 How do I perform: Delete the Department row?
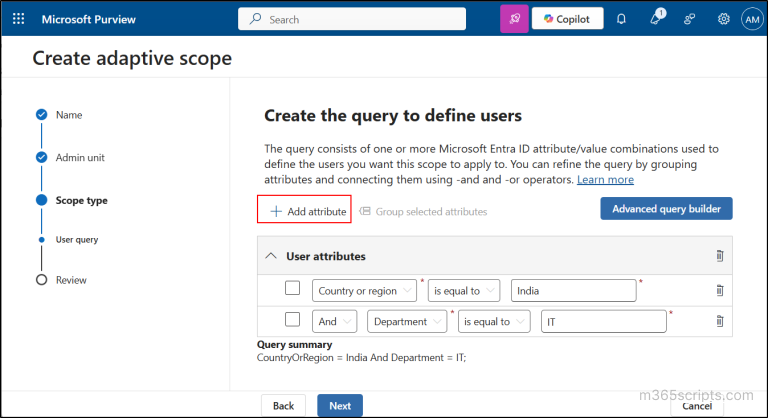pyautogui.click(x=720, y=321)
